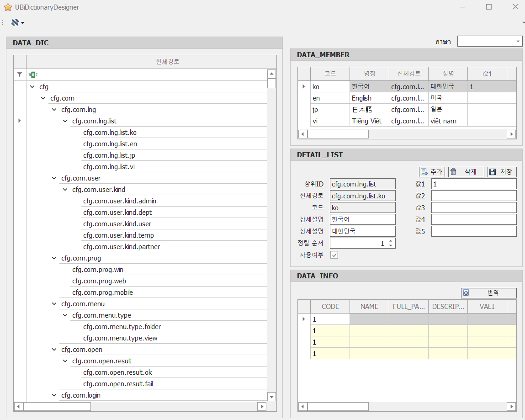Click the toolbar overflow arrow at far right
Screen dimensions: 525x420
pyautogui.click(x=523, y=23)
